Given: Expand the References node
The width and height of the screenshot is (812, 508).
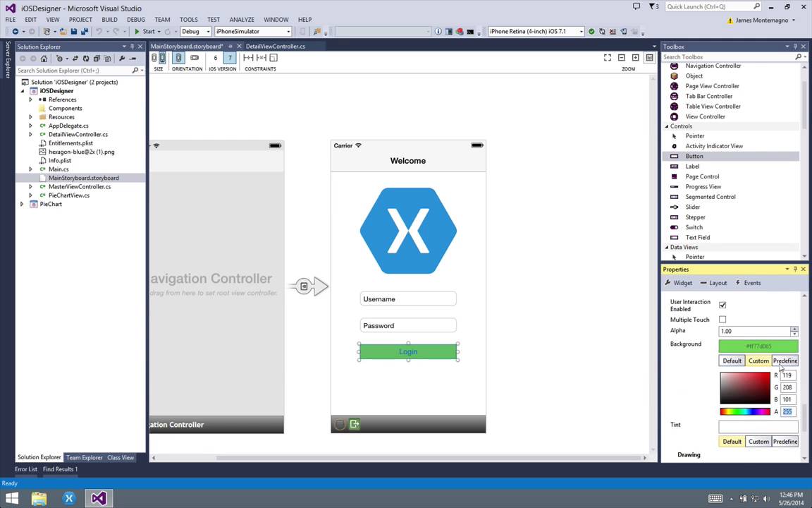Looking at the screenshot, I should coord(30,99).
